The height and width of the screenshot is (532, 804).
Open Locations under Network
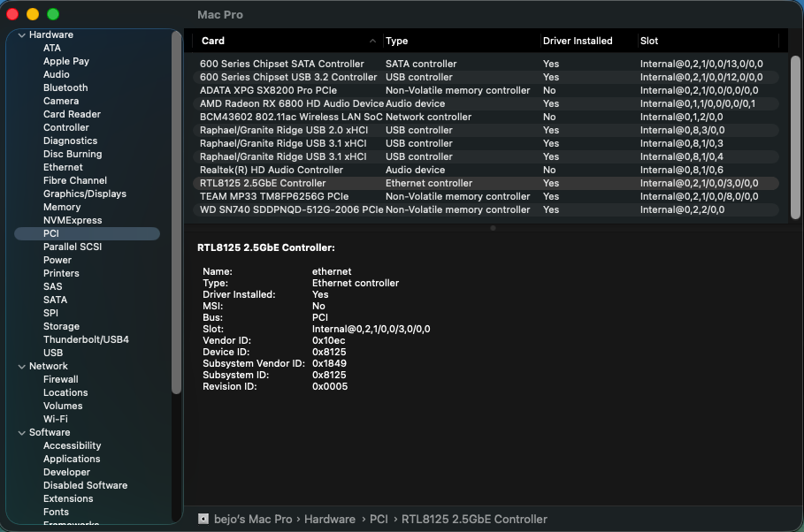point(65,392)
